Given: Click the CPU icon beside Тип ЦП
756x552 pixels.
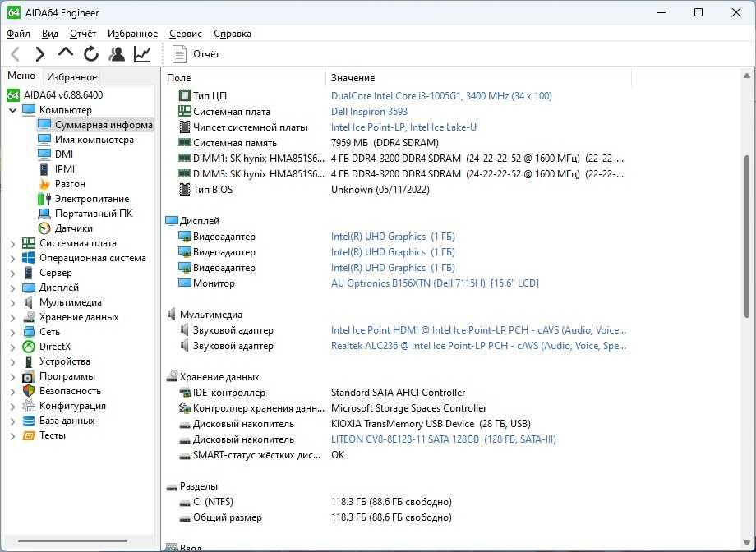Looking at the screenshot, I should 185,95.
